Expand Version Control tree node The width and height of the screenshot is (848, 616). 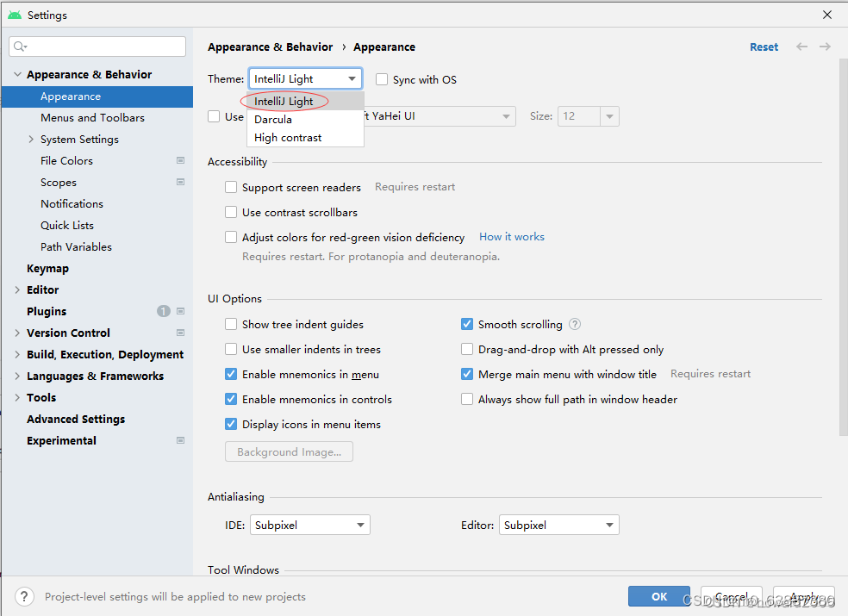[x=17, y=333]
